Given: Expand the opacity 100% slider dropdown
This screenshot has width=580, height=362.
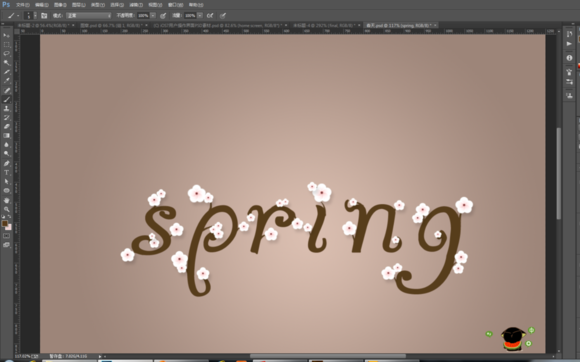Looking at the screenshot, I should (x=153, y=16).
